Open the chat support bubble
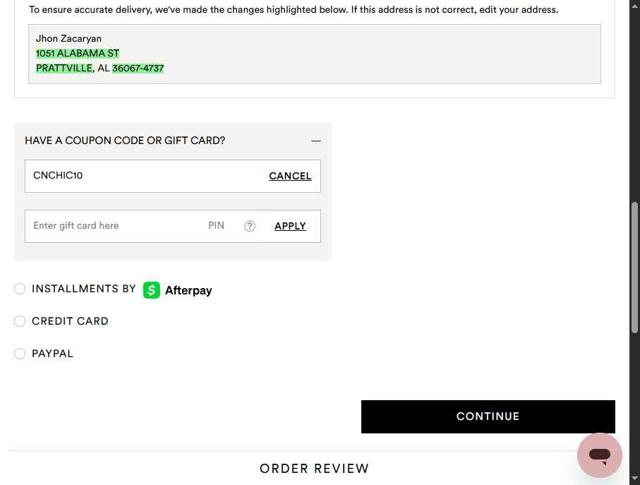 (x=599, y=455)
